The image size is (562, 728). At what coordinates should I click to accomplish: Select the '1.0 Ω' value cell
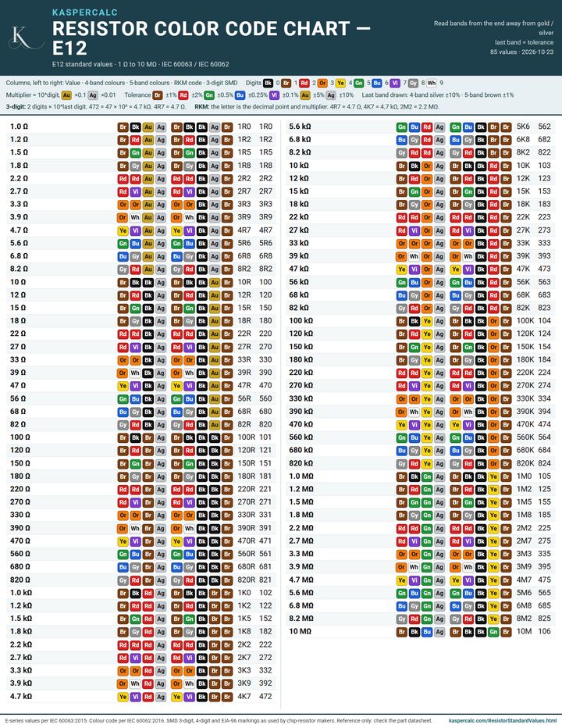pos(19,127)
